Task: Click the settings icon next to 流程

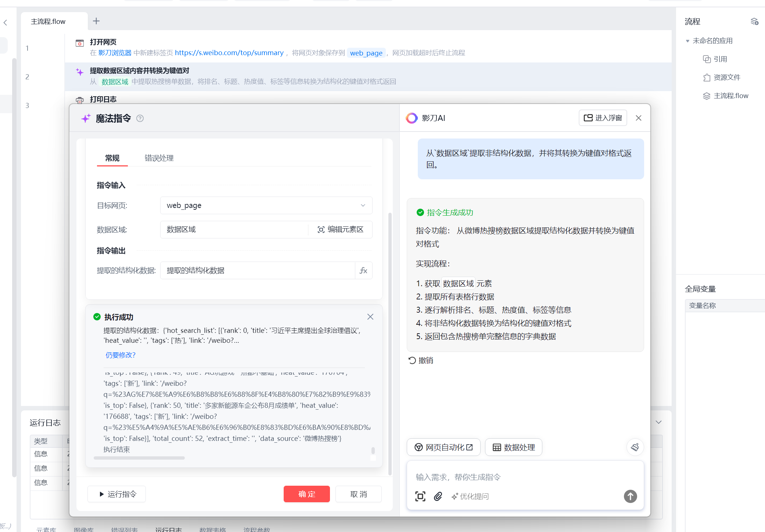Action: (754, 22)
